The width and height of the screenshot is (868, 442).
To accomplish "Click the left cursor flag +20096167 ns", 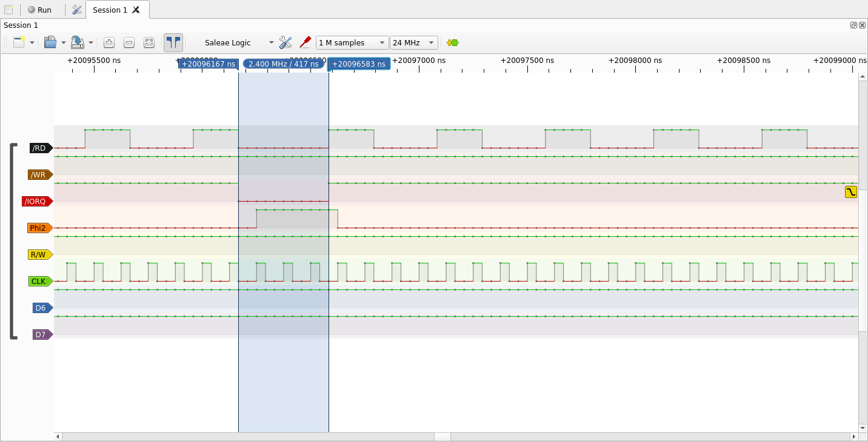I will click(x=208, y=64).
